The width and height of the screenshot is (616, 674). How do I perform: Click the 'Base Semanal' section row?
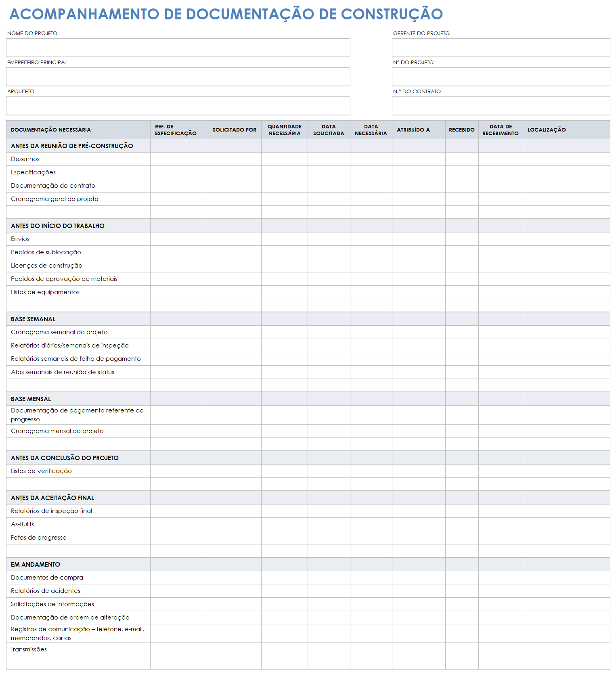(x=308, y=319)
